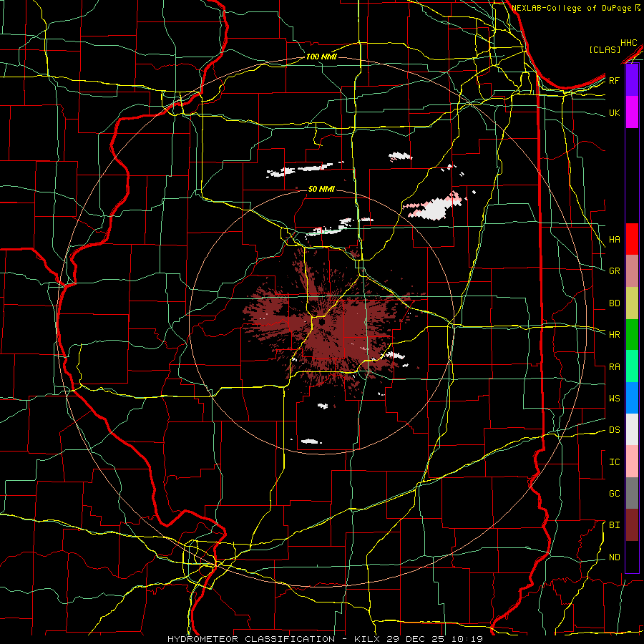Click the UK magenta legend swatch
Image resolution: width=644 pixels, height=644 pixels.
click(632, 112)
